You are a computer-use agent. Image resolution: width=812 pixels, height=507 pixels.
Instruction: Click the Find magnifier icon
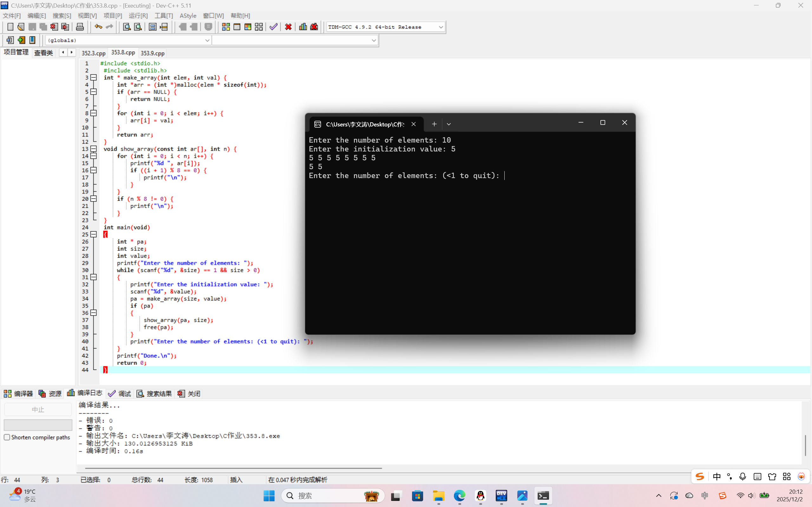(x=127, y=27)
